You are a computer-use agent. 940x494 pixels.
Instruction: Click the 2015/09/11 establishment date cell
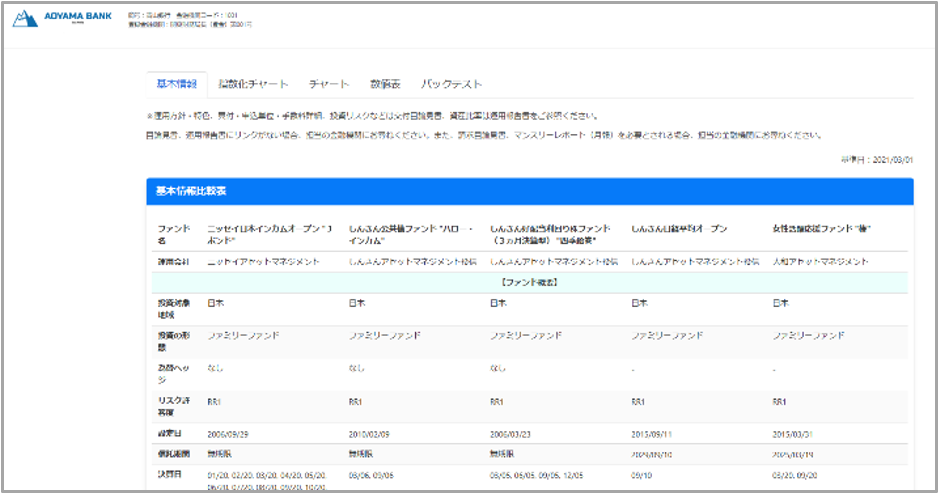(651, 434)
